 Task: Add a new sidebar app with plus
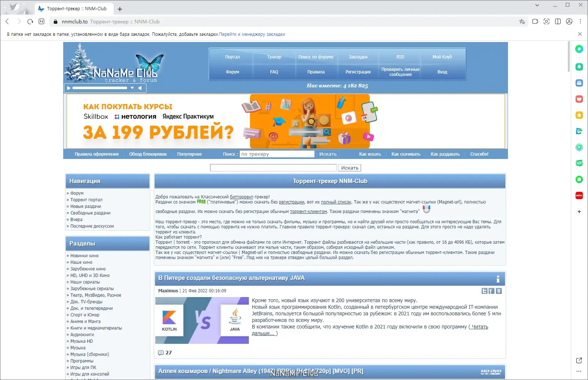point(579,212)
